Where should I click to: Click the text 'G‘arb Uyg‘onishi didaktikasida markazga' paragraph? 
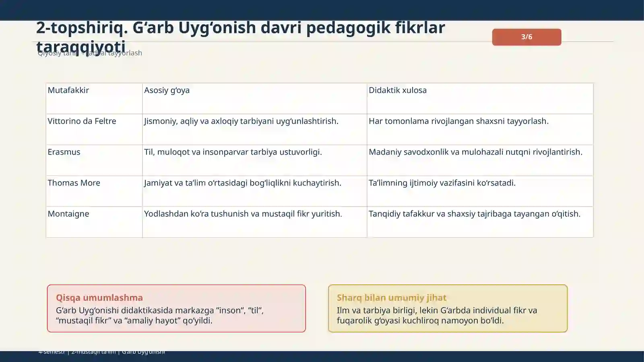(160, 315)
